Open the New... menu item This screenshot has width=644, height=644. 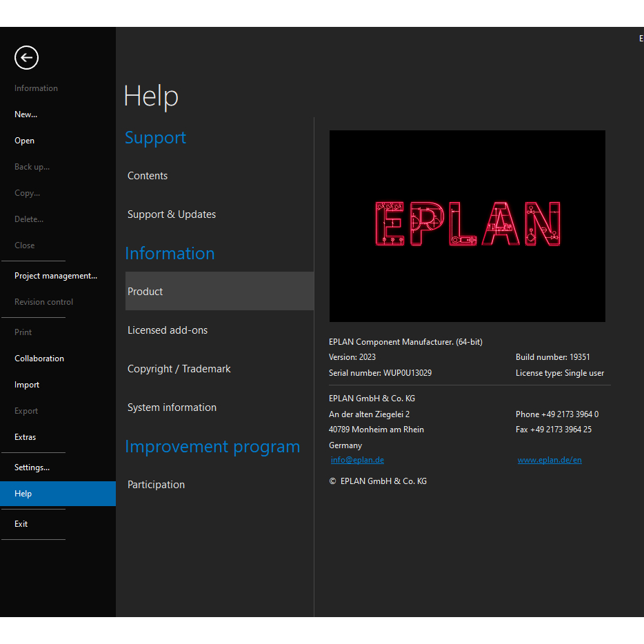pos(26,114)
